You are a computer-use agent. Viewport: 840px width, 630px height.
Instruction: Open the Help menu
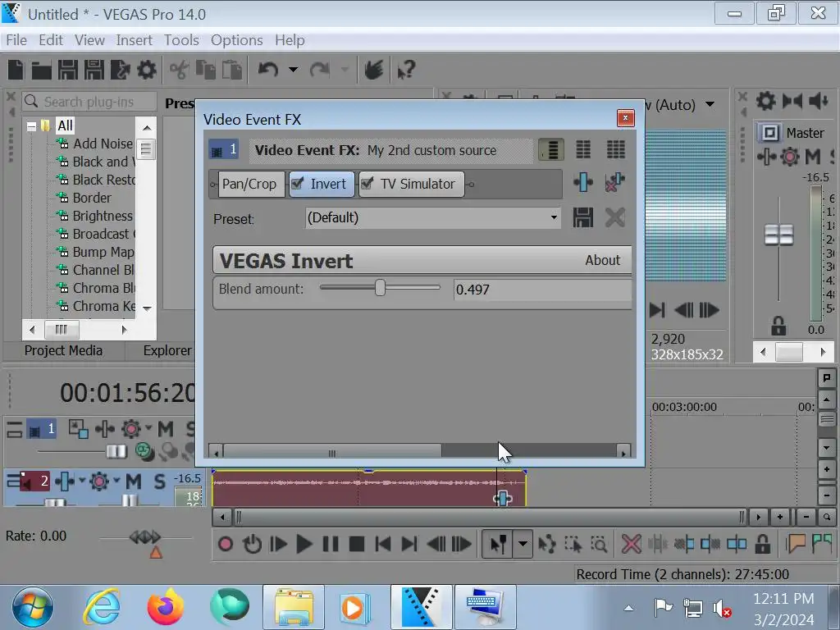pos(290,40)
